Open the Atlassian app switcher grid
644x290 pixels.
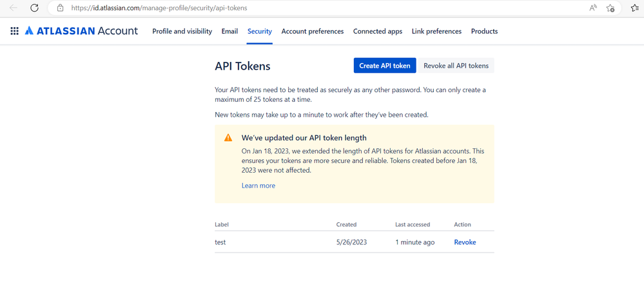click(14, 31)
